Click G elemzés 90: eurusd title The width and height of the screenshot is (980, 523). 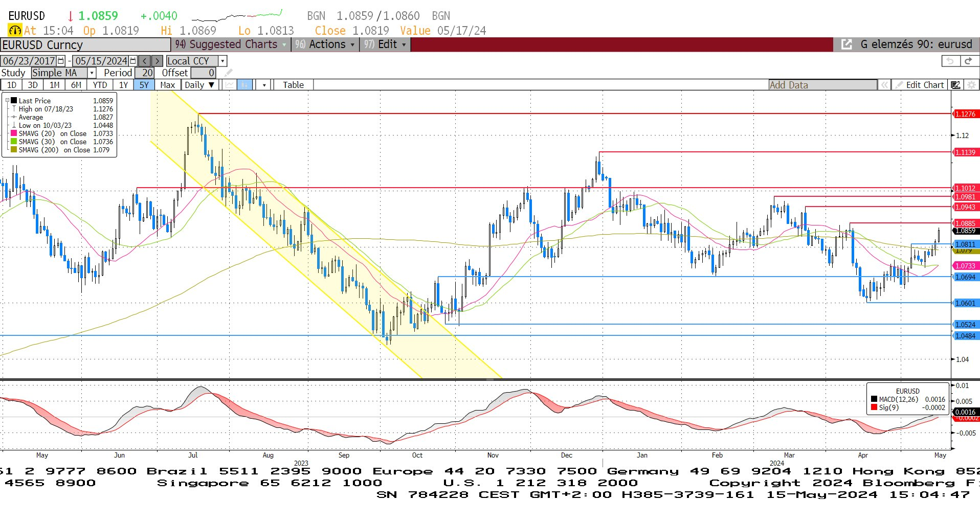tap(916, 44)
